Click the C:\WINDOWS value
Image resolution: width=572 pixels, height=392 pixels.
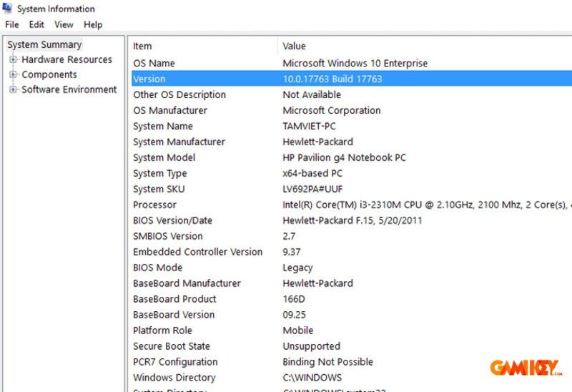[x=312, y=377]
